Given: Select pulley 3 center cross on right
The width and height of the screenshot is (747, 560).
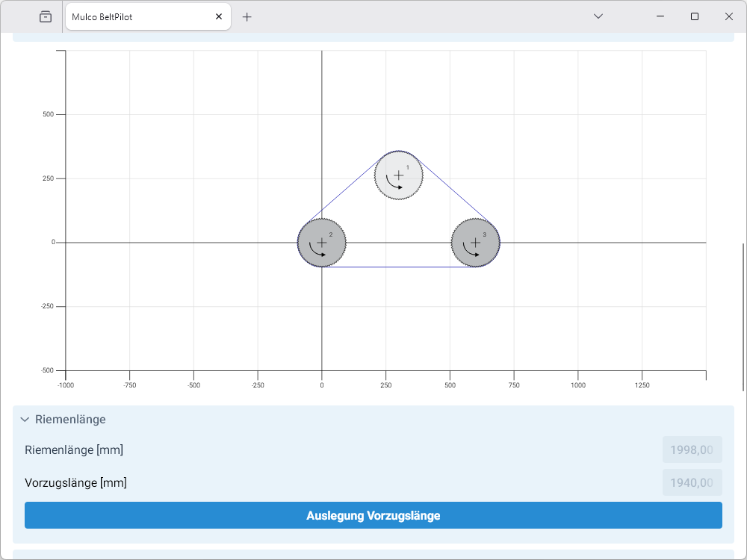Looking at the screenshot, I should (475, 243).
